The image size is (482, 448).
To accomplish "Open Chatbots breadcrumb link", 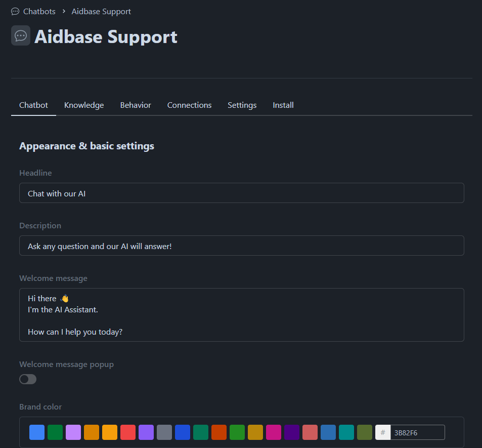I will tap(39, 11).
